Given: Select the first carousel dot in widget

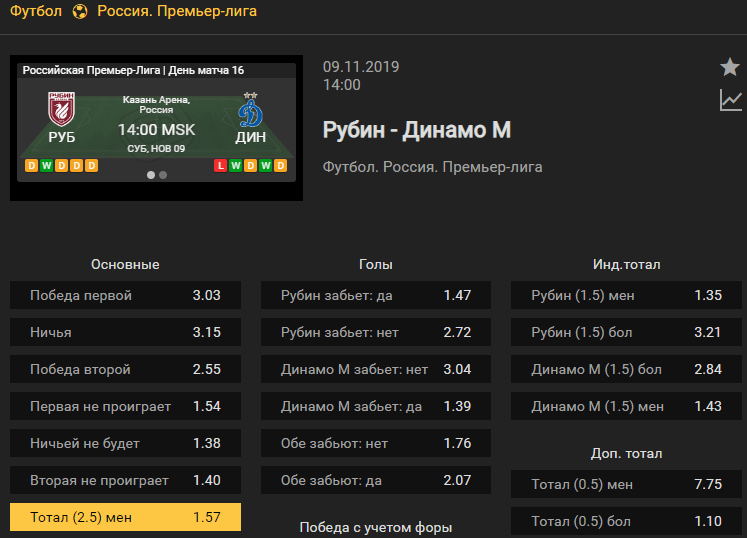Looking at the screenshot, I should pos(151,175).
